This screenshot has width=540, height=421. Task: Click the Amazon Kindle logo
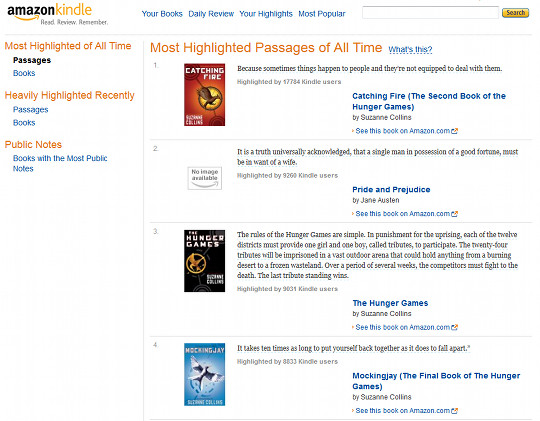tap(57, 14)
